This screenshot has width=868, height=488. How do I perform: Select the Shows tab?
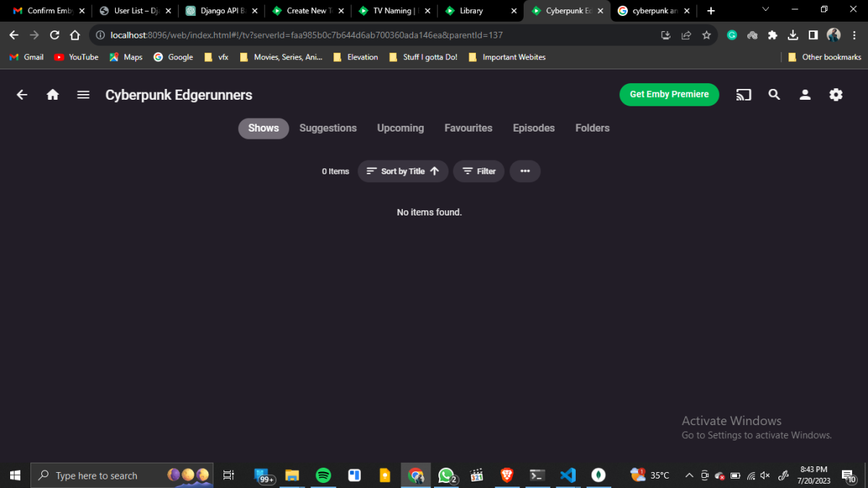263,128
